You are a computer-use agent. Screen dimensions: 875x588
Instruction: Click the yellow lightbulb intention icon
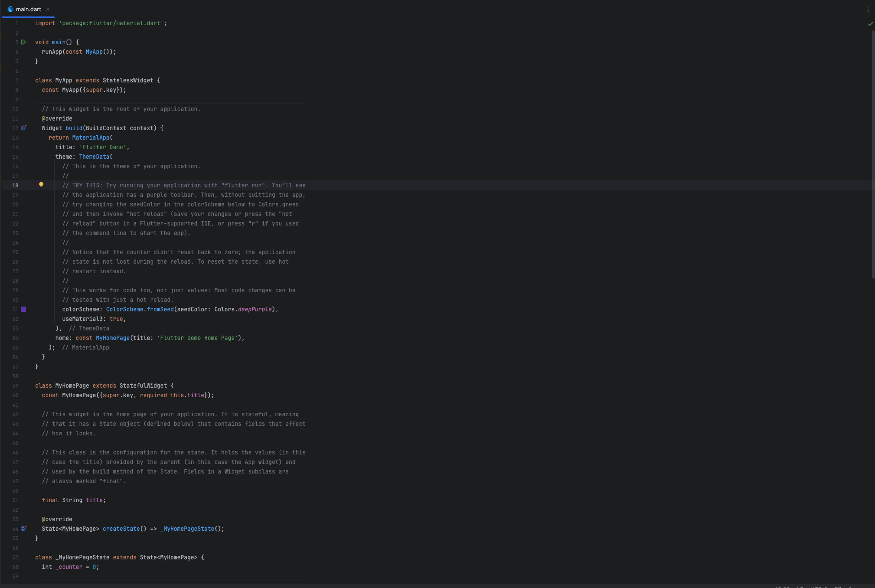41,185
